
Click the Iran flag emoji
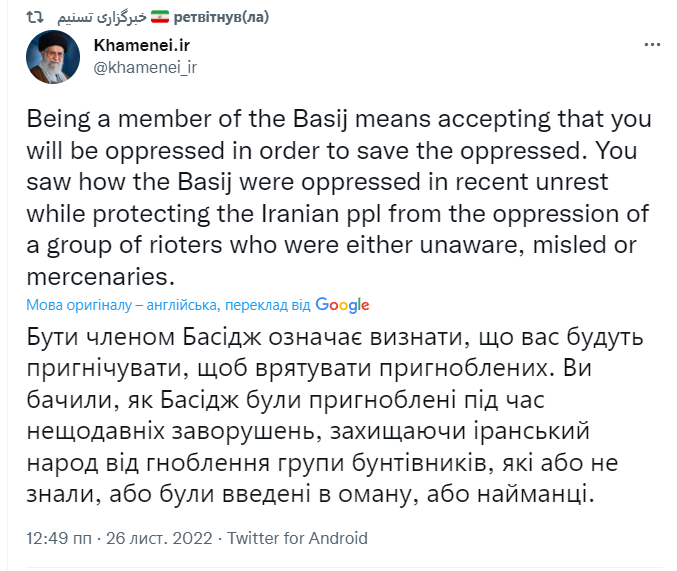coord(160,18)
